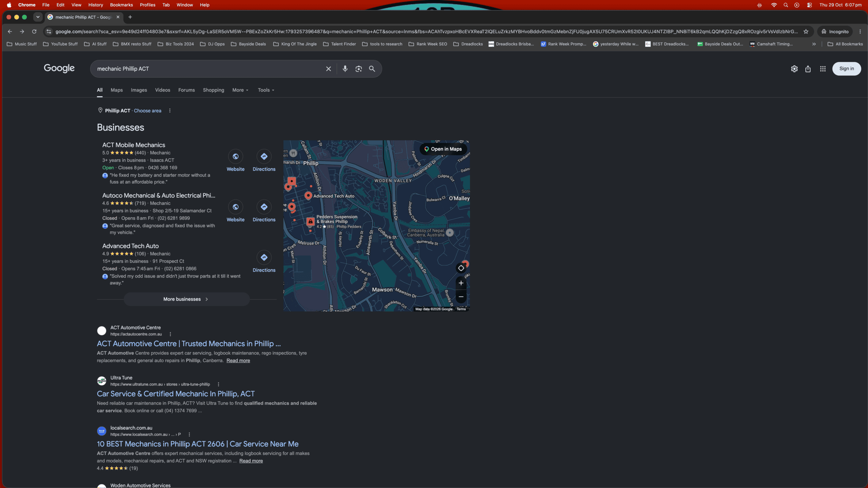
Task: Open Google quick settings gear
Action: [x=794, y=69]
